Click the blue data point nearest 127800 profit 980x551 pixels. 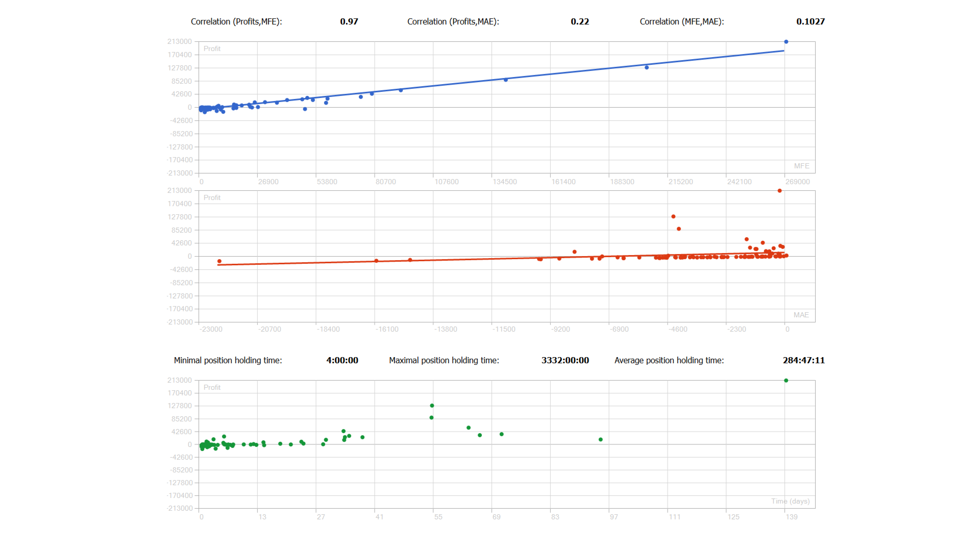point(647,67)
